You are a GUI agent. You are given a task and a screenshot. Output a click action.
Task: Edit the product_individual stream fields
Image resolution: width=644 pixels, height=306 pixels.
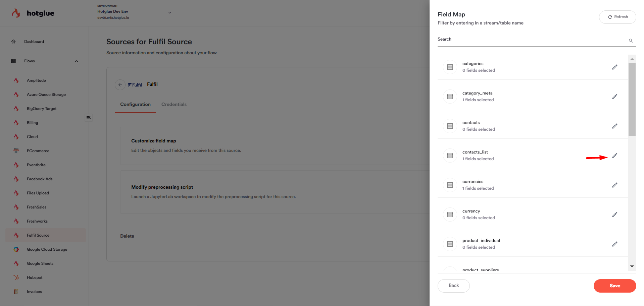point(614,244)
